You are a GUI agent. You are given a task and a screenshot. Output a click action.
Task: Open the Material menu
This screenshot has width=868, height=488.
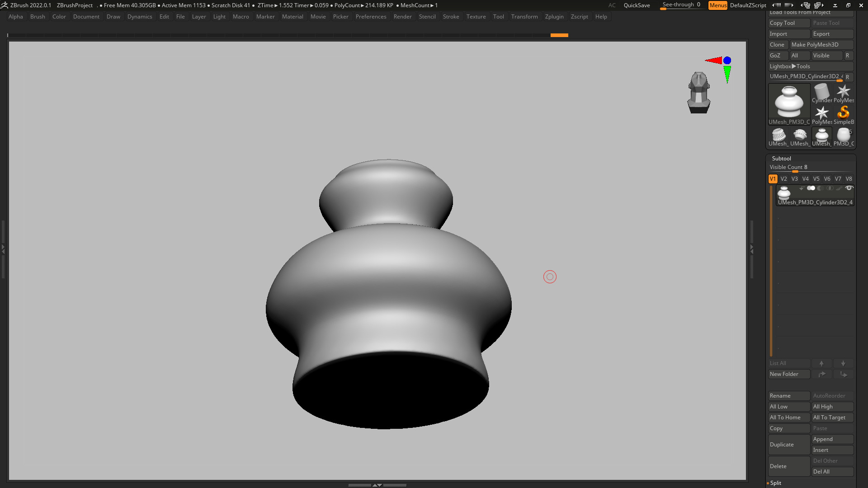point(292,17)
